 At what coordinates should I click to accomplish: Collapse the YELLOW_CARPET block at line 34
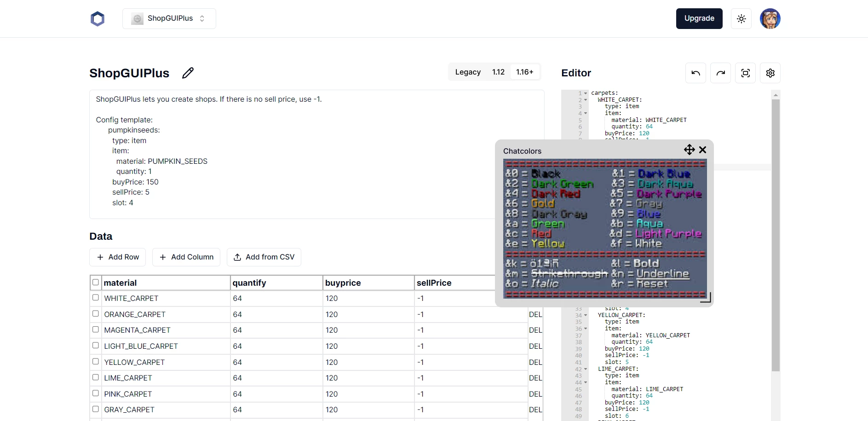click(x=585, y=315)
